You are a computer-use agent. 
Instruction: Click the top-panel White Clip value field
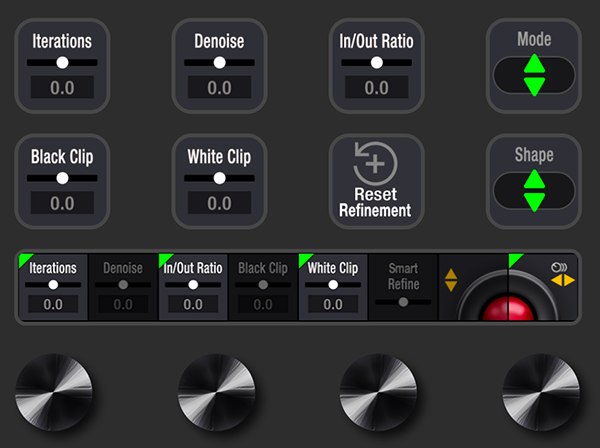[x=220, y=203]
